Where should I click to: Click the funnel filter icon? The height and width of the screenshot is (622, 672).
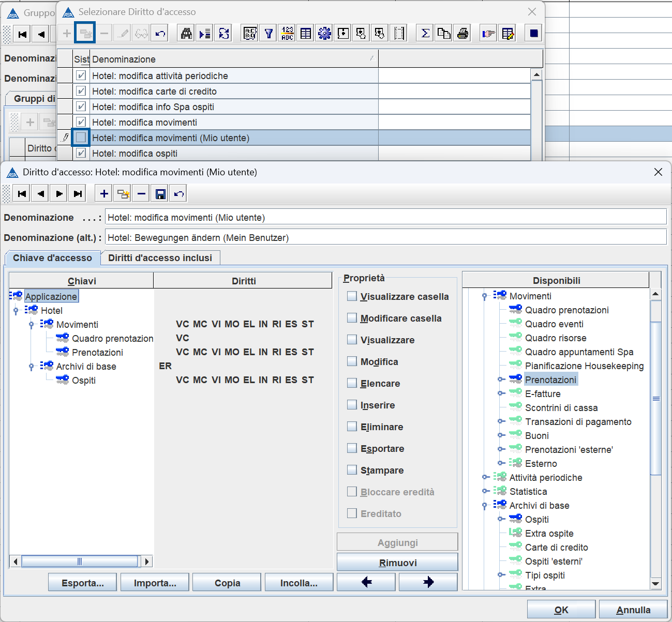(x=268, y=34)
